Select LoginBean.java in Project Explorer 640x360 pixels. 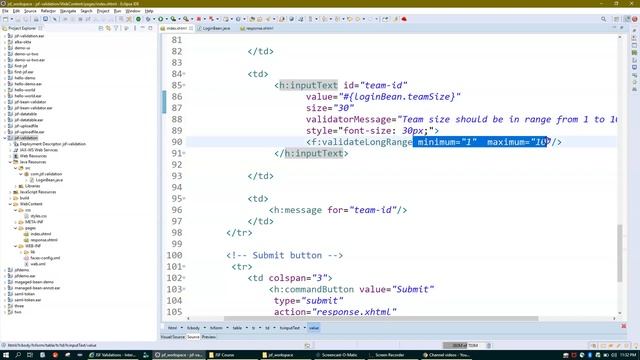click(49, 180)
